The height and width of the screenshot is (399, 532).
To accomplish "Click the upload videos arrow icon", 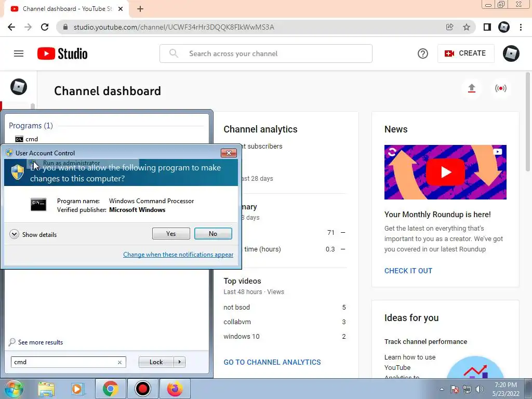I will pyautogui.click(x=472, y=88).
